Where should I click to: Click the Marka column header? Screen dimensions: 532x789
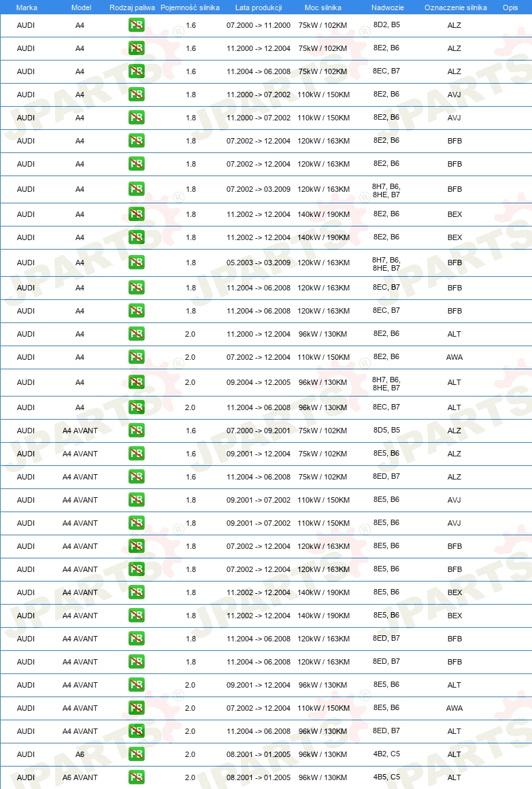click(x=27, y=7)
